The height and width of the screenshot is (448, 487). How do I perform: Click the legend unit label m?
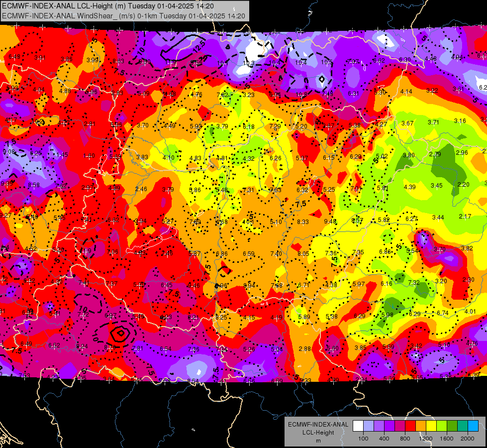pos(318,441)
